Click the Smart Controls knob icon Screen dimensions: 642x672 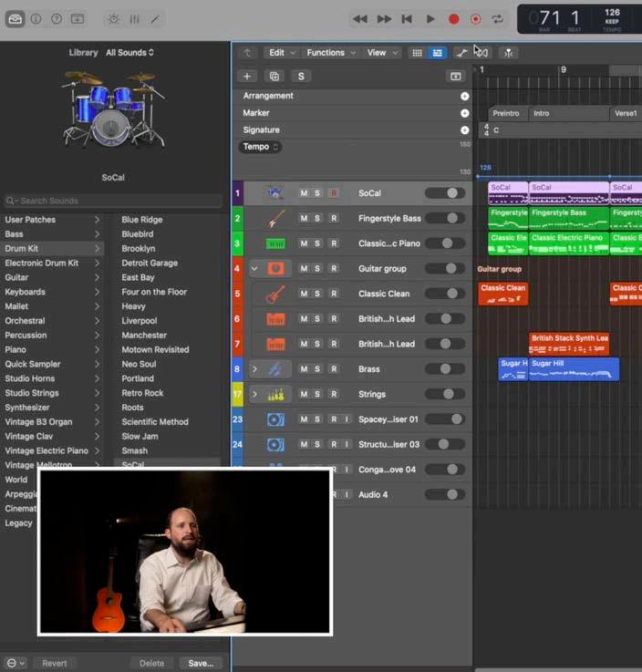coord(113,18)
